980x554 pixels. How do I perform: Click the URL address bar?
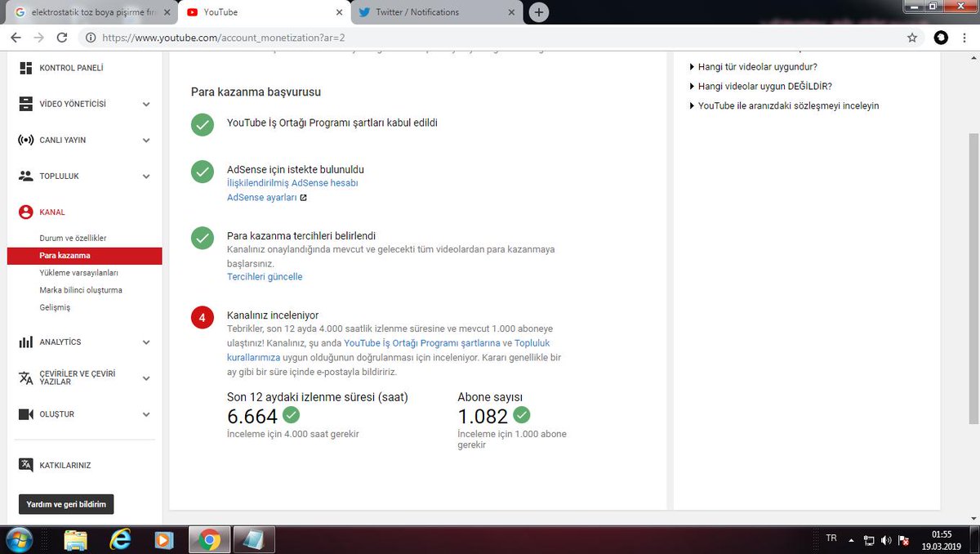[490, 37]
